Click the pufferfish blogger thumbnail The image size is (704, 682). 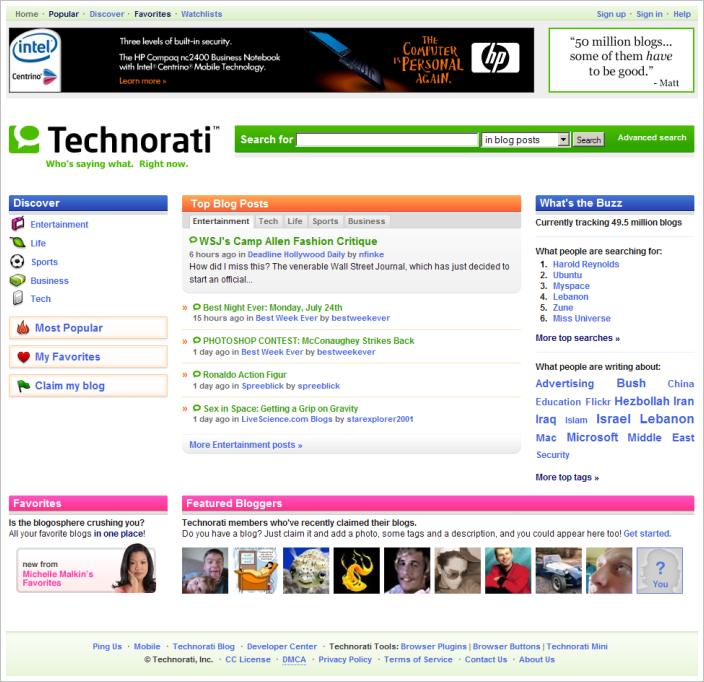(306, 570)
